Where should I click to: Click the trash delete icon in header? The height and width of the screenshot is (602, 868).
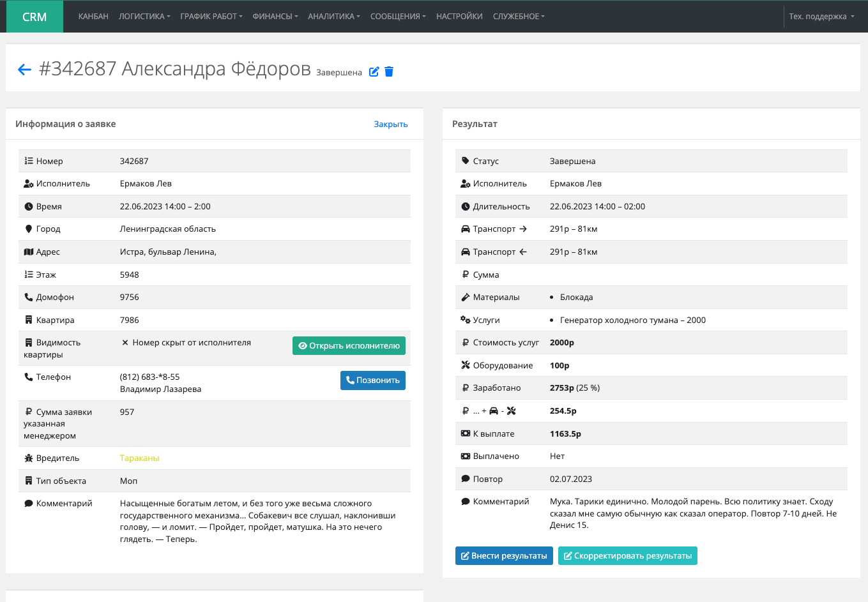pyautogui.click(x=389, y=71)
